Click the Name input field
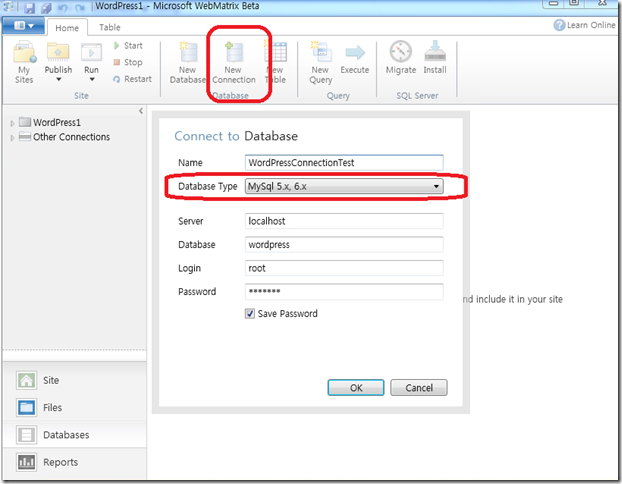622x484 pixels. point(344,163)
